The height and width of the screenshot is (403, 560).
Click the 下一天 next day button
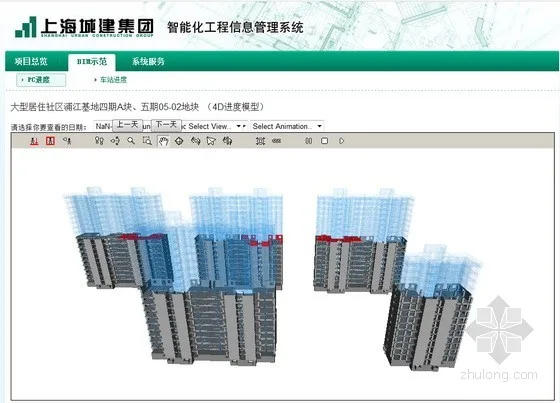[166, 125]
